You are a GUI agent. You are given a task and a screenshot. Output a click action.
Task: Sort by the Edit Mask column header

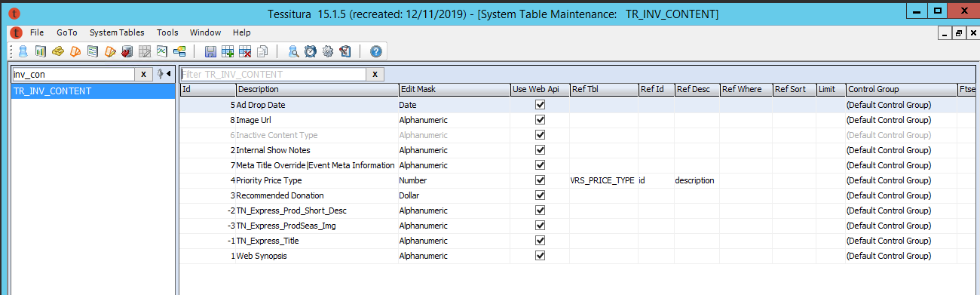point(454,89)
